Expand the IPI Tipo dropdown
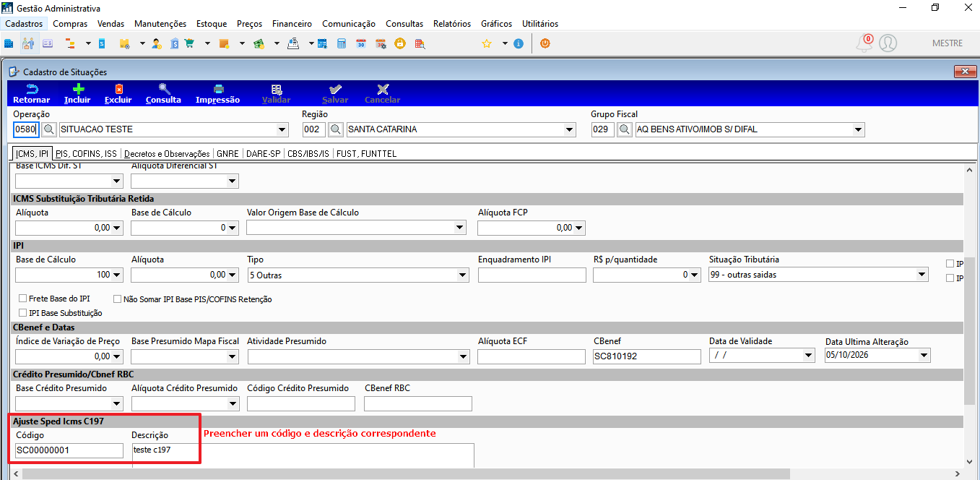 click(462, 275)
